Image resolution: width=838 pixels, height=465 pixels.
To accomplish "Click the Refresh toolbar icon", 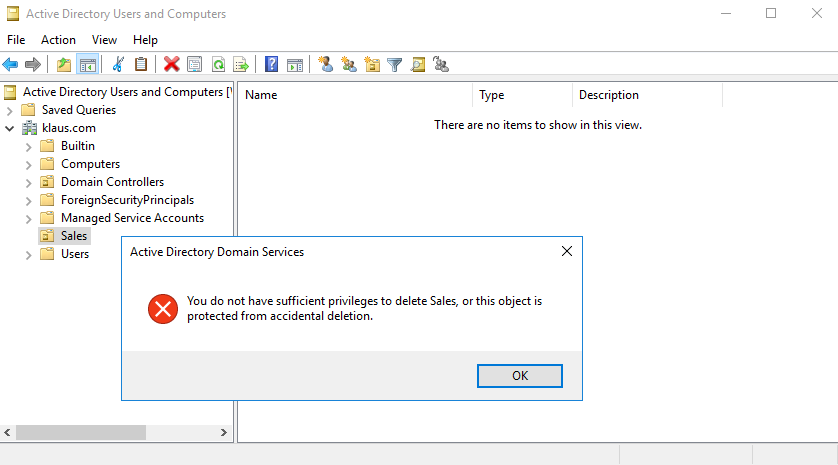I will click(217, 65).
